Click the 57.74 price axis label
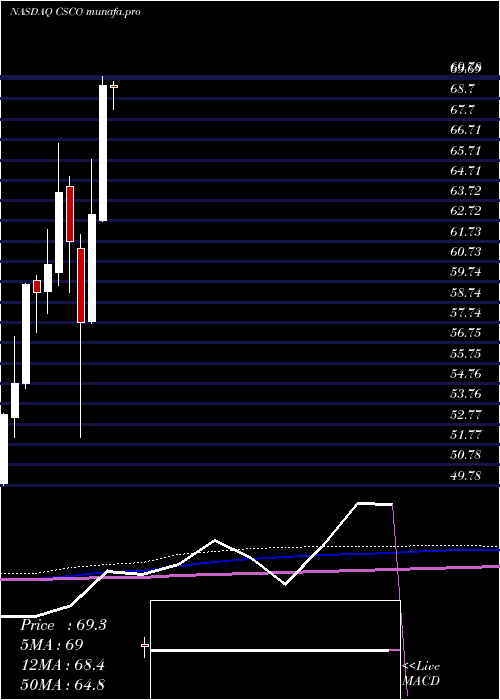Viewport: 500px width, 700px height. 466,312
